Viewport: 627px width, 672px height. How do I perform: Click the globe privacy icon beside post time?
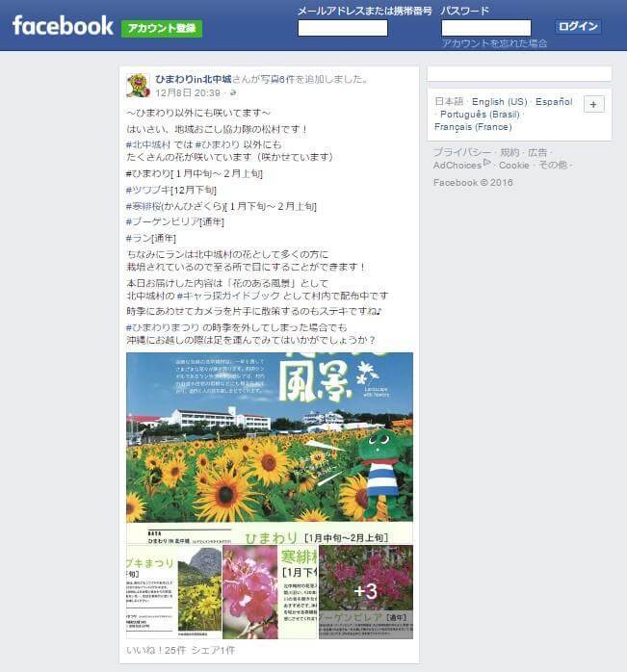point(233,93)
